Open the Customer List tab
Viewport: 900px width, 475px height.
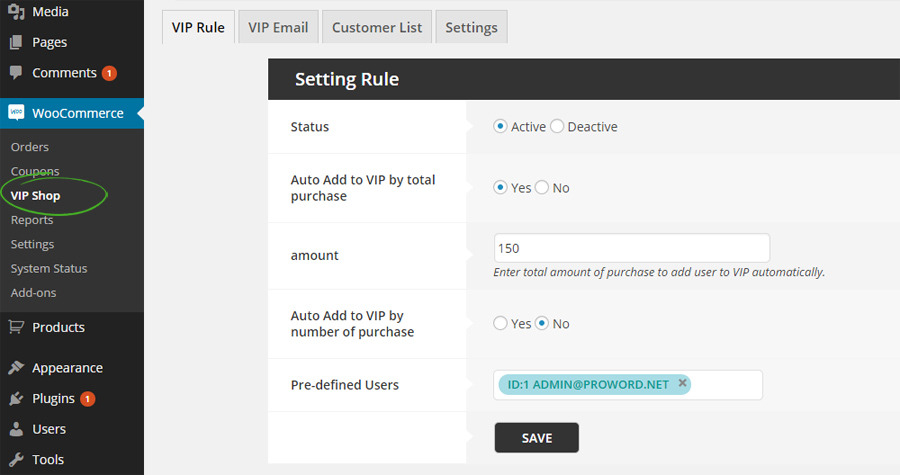click(x=377, y=27)
